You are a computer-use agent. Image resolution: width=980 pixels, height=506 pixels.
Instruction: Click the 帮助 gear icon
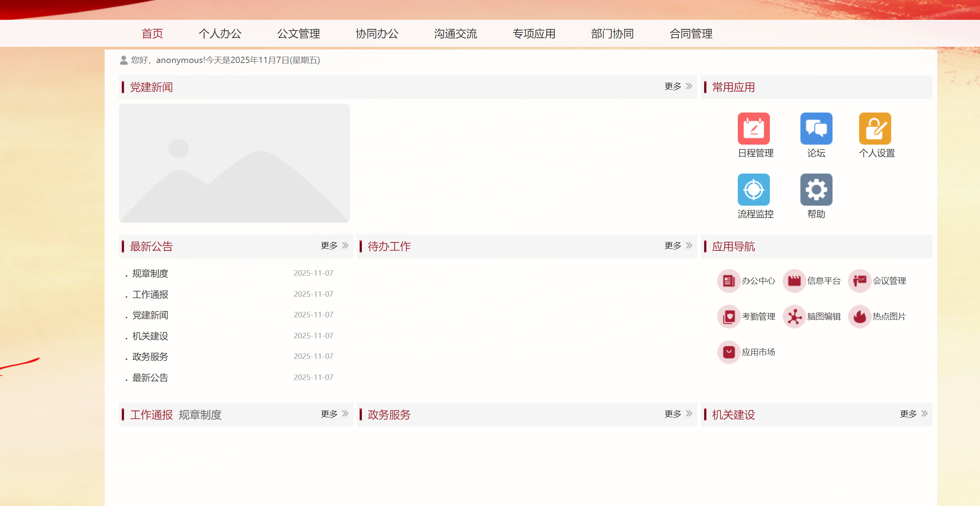point(816,189)
